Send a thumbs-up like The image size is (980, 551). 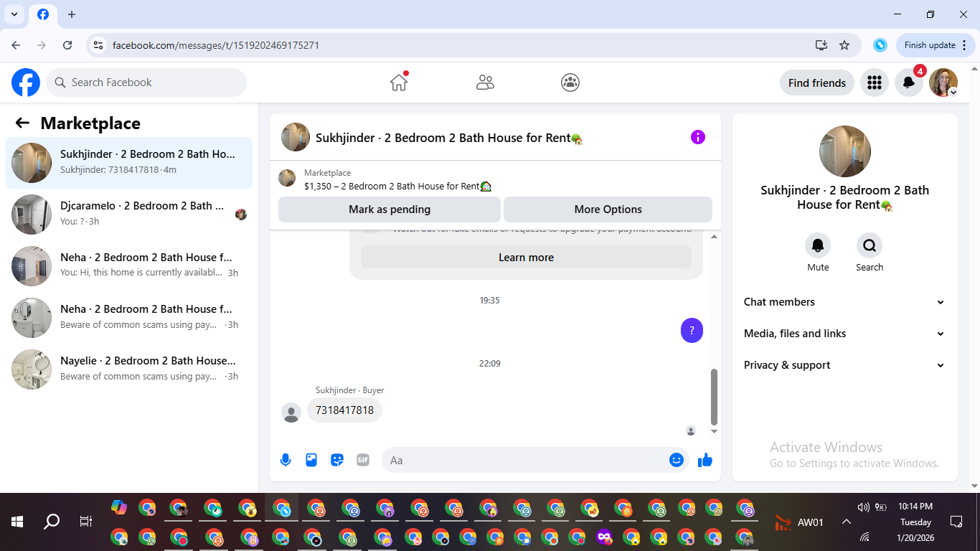tap(705, 460)
